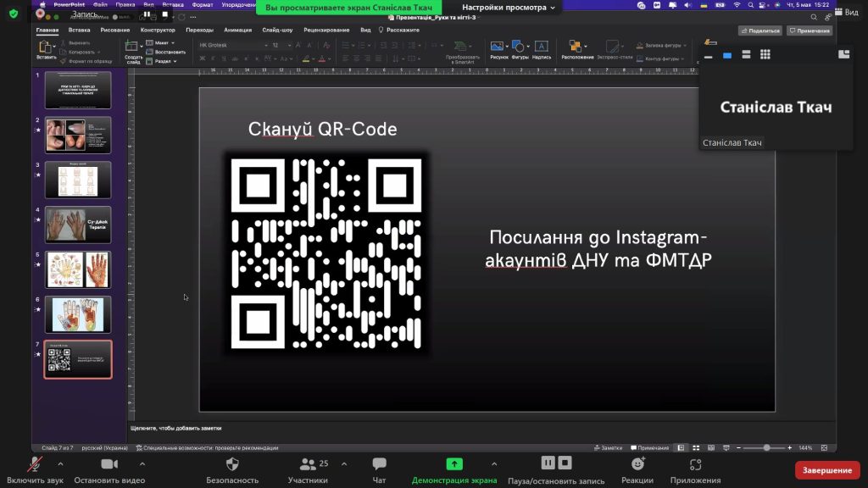This screenshot has height=488, width=868.
Task: Start slideshow from the status bar icon
Action: point(726,447)
